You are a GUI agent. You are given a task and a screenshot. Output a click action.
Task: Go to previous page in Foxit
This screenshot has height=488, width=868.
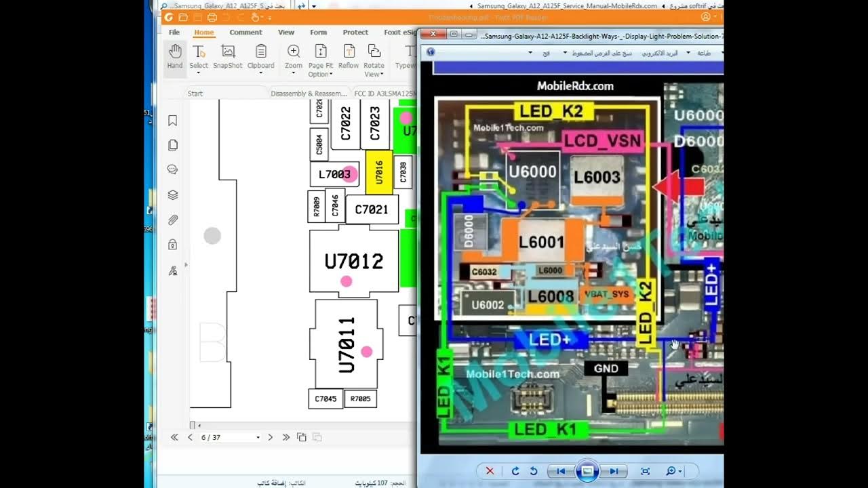[x=190, y=437]
